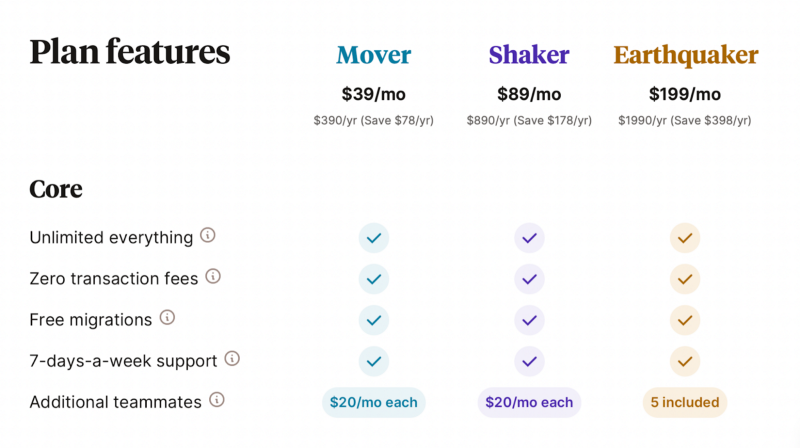800x448 pixels.
Task: Click the Mover $39/mo price
Action: coord(374,94)
